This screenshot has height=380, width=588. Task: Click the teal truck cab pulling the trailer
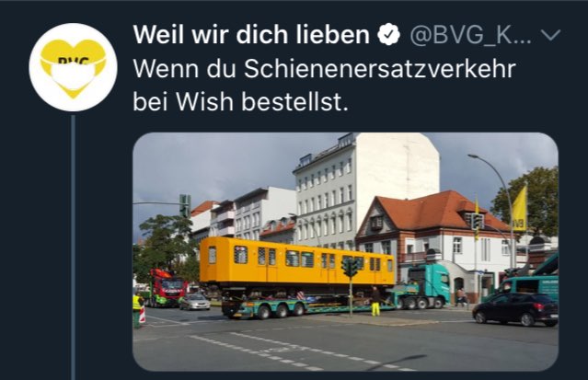point(430,285)
